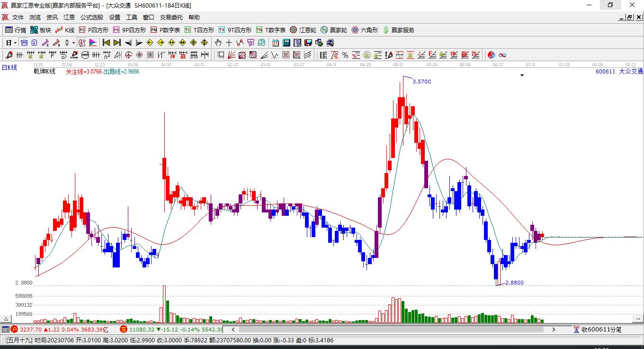Restore the inner chart window
The height and width of the screenshot is (349, 644).
coord(629,17)
